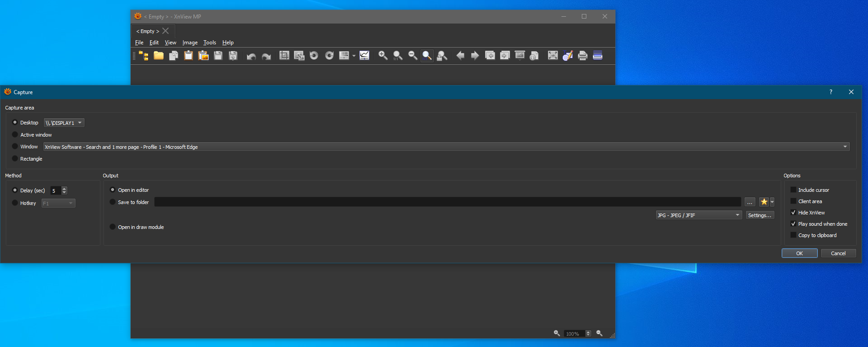868x347 pixels.
Task: Open the Edit menu
Action: tap(154, 43)
